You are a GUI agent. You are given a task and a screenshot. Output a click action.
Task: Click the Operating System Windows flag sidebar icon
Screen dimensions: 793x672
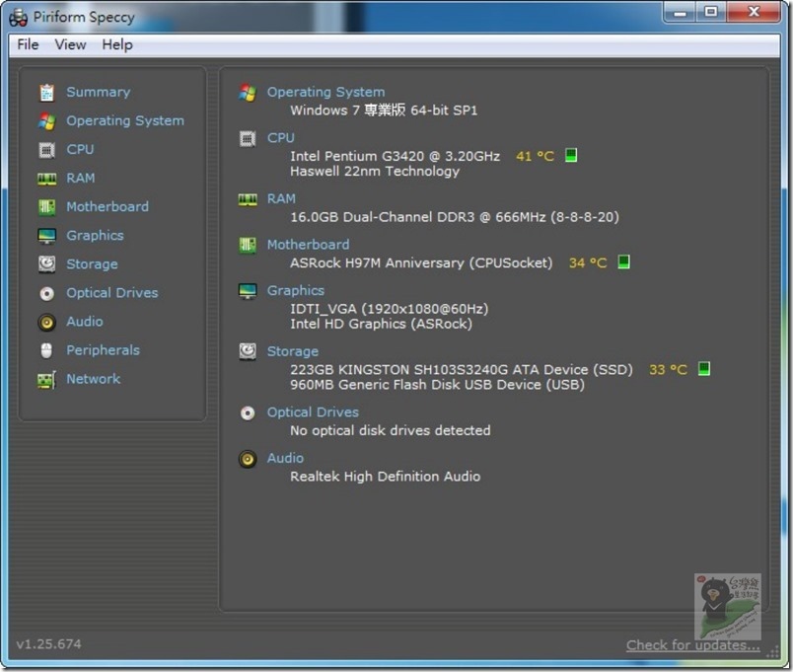click(46, 121)
